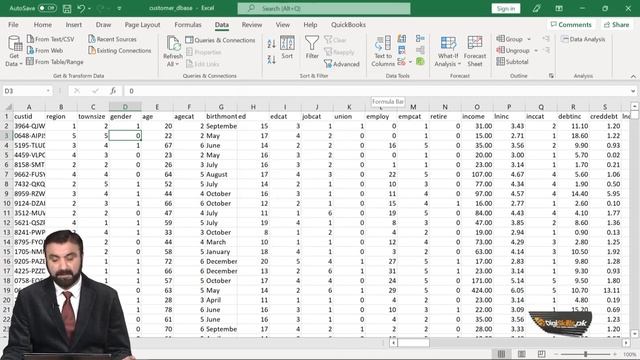
Task: Click the Flash Fill icon
Action: click(402, 39)
